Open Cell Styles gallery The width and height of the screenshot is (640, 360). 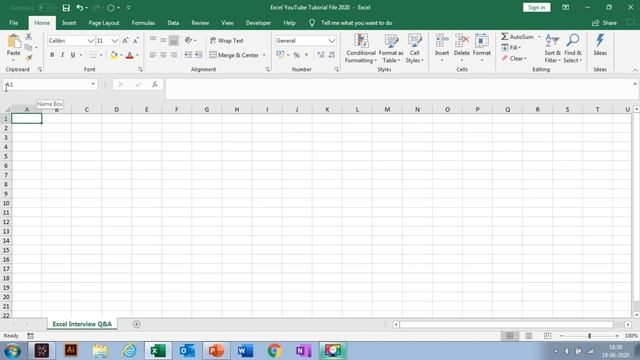click(x=415, y=49)
